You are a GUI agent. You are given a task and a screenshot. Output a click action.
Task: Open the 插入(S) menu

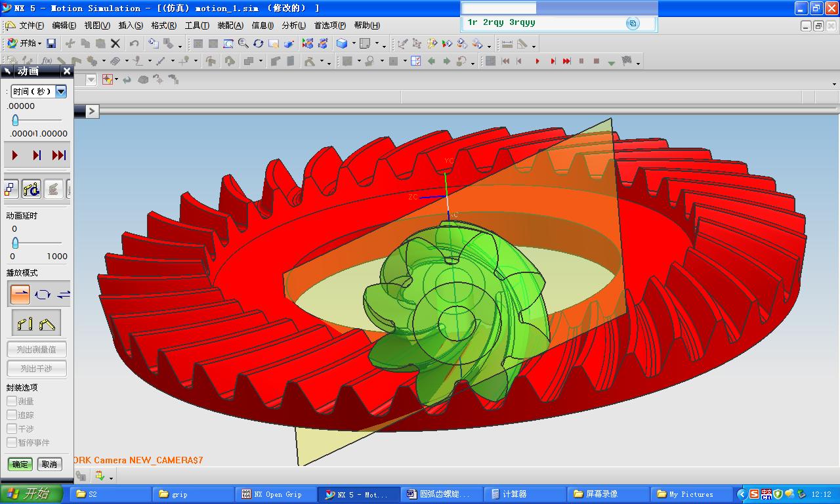click(131, 26)
